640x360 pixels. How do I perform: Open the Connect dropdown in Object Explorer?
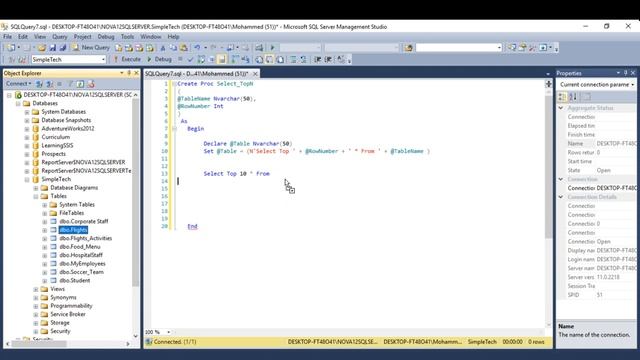pyautogui.click(x=18, y=84)
